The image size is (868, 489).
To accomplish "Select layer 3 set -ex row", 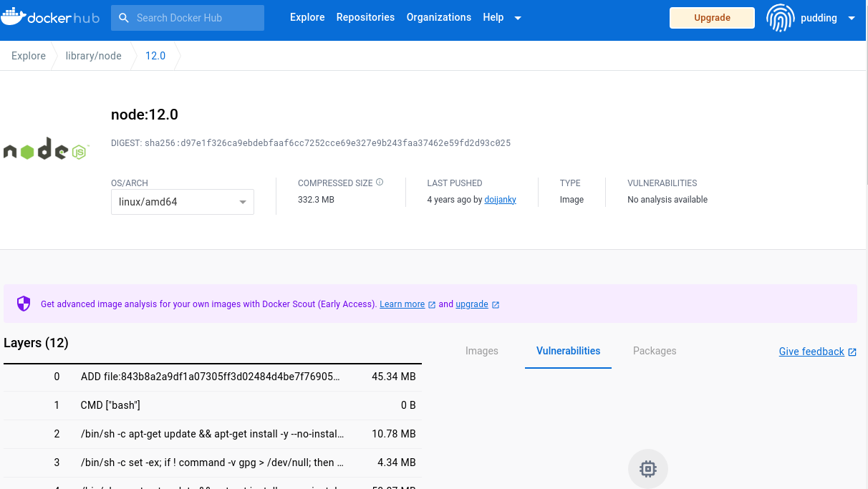I will tap(213, 463).
